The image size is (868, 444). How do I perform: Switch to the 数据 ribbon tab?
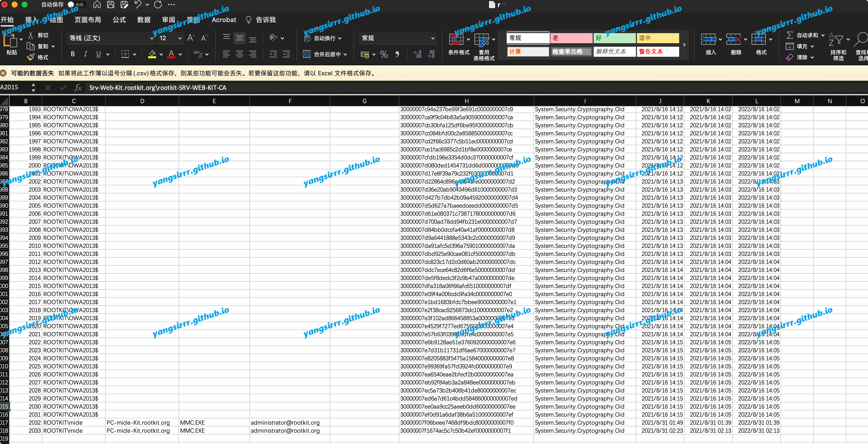coord(144,20)
